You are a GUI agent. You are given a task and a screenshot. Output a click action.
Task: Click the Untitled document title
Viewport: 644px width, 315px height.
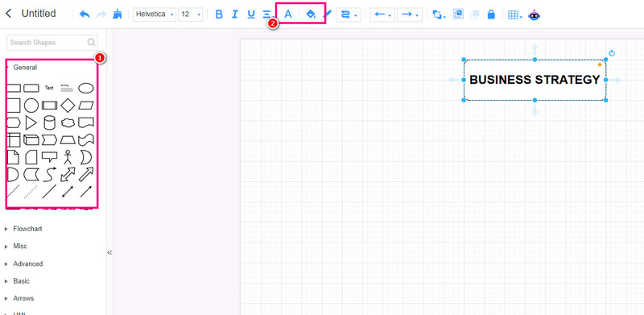tap(39, 14)
